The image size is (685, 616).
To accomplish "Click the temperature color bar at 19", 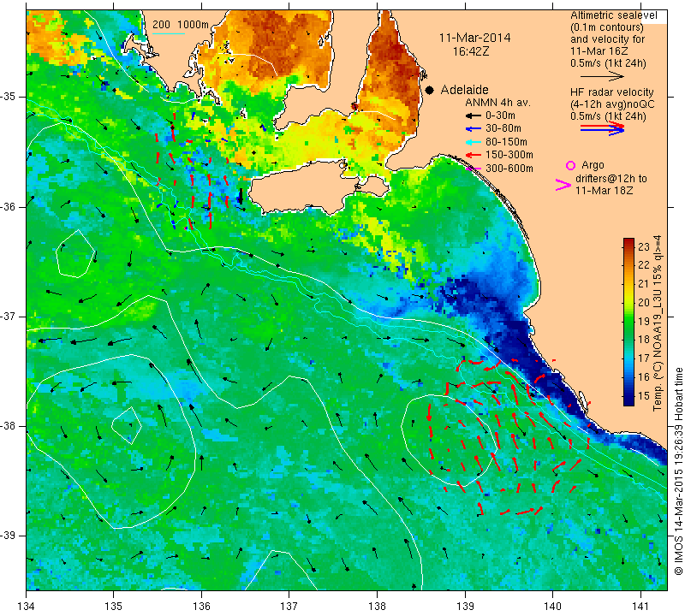I will click(628, 321).
